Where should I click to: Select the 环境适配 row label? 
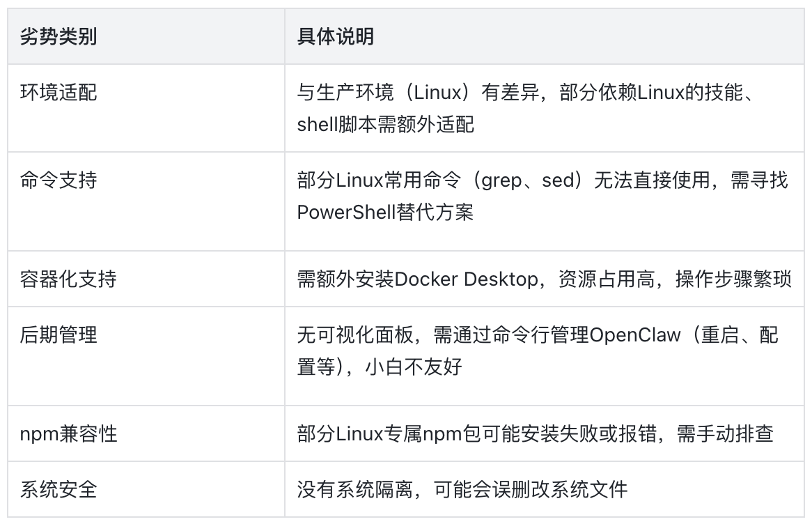(x=58, y=93)
